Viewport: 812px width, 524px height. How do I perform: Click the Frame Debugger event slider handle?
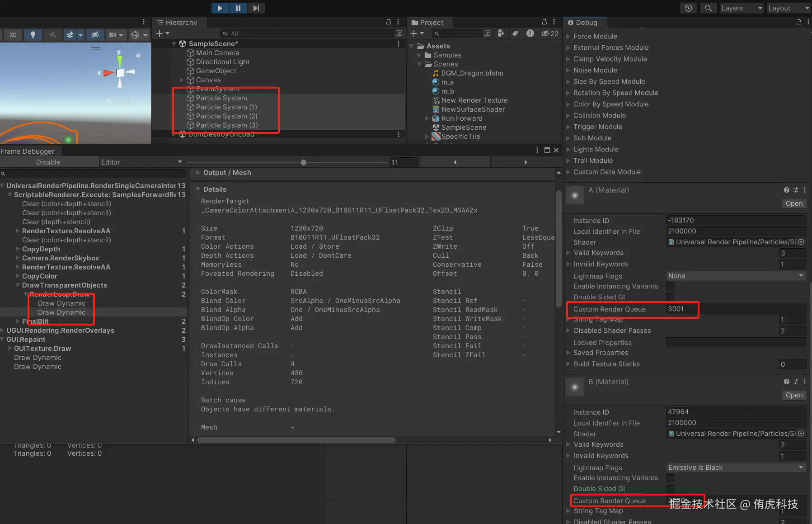click(x=304, y=162)
